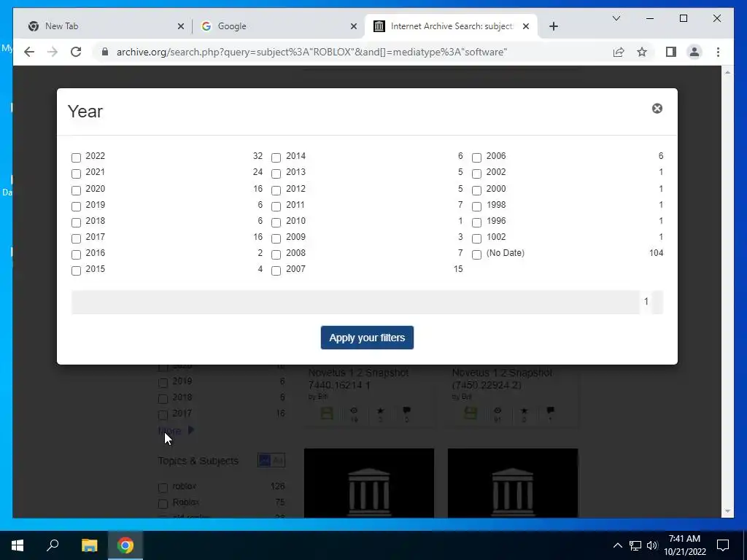The image size is (747, 560).
Task: View site information via lock icon
Action: click(x=105, y=52)
